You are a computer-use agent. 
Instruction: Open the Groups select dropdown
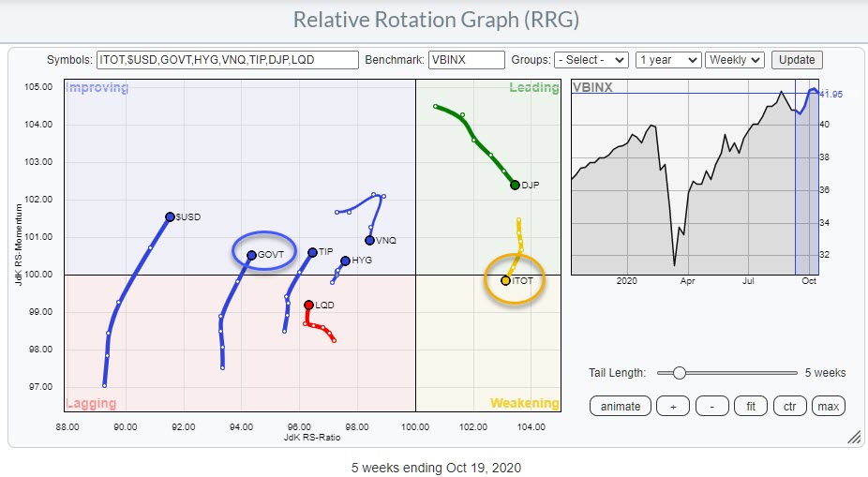point(591,60)
